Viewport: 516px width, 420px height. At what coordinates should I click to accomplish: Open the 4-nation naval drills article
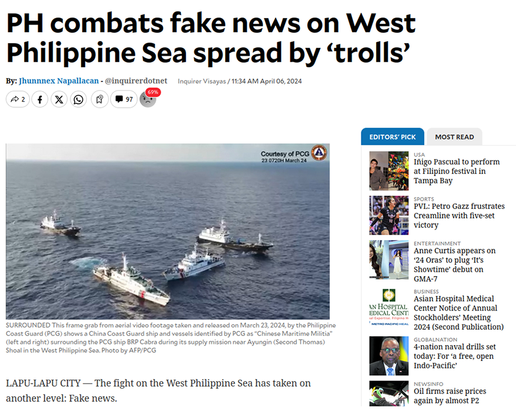coord(455,356)
